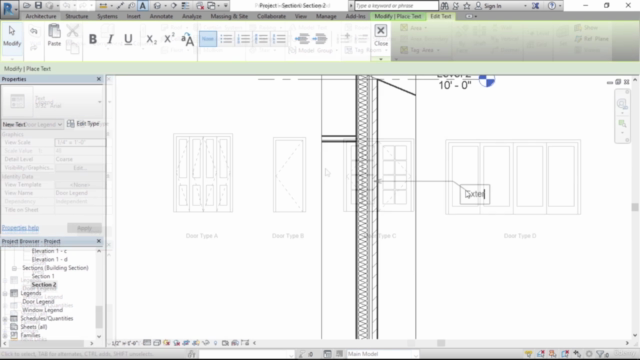Collapse the Sections (Building Section) tree node
The width and height of the screenshot is (640, 360).
point(14,268)
